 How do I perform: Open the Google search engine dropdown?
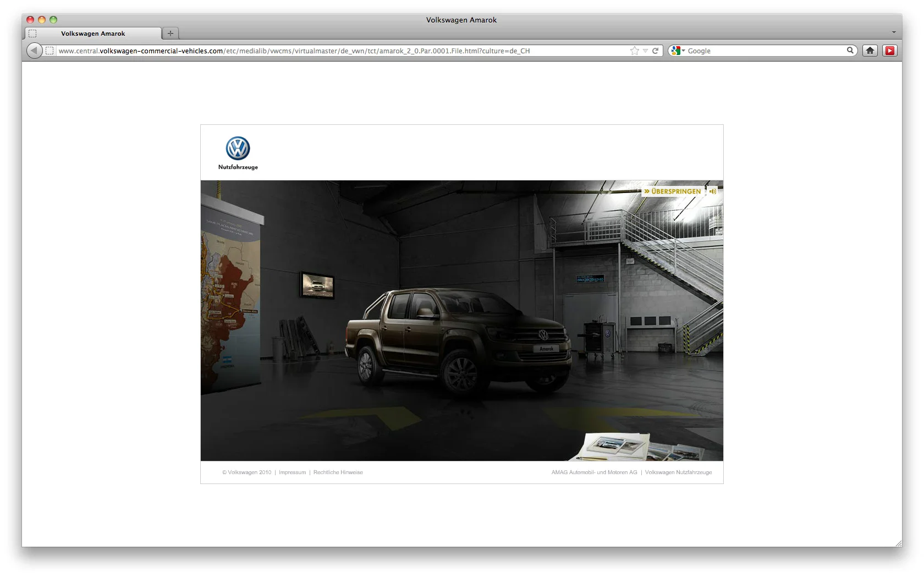[678, 51]
